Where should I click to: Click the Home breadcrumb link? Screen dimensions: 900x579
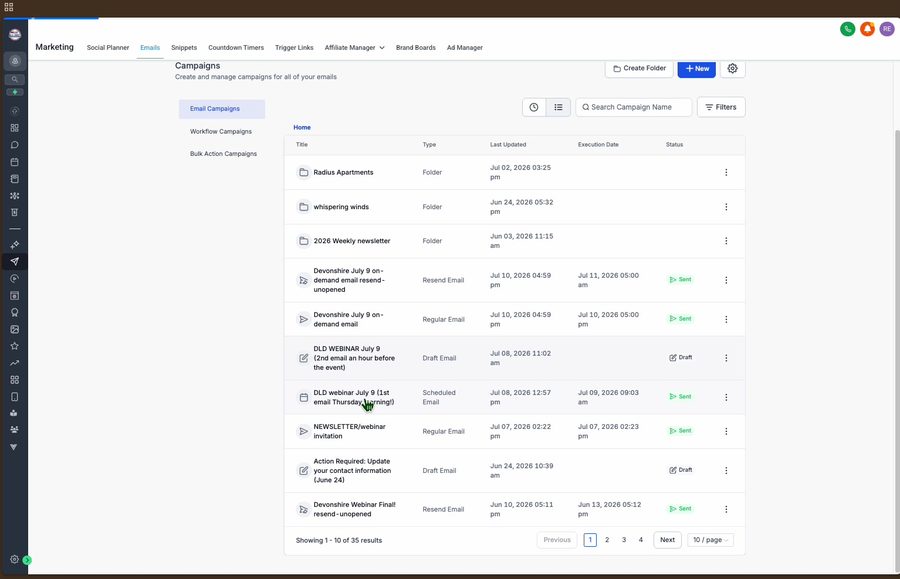coord(302,127)
